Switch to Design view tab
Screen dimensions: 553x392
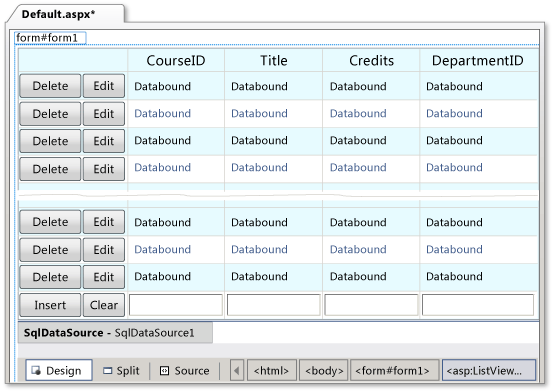point(59,370)
